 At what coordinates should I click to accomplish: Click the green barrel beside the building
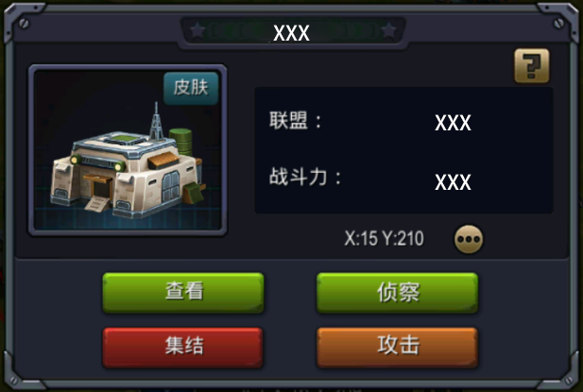point(181,142)
